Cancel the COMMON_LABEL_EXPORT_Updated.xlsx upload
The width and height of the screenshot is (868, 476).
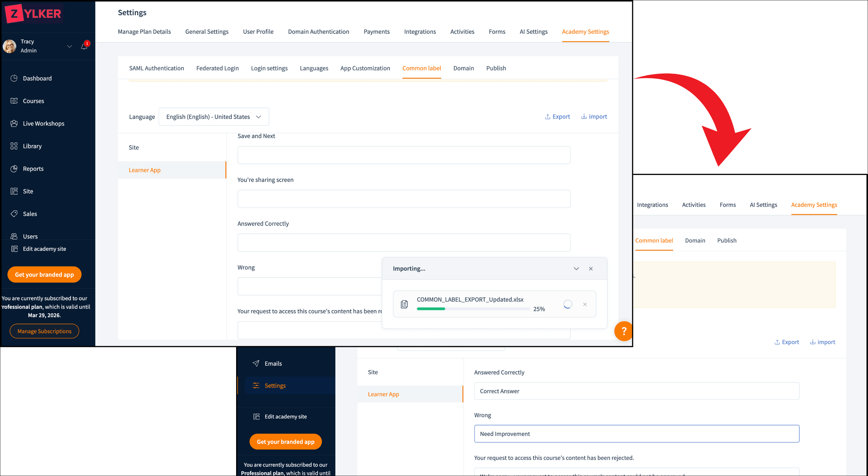tap(585, 304)
